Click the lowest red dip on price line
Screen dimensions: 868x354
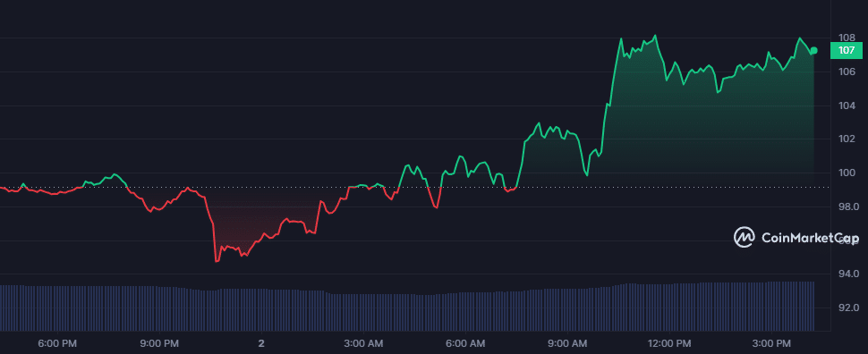217,261
